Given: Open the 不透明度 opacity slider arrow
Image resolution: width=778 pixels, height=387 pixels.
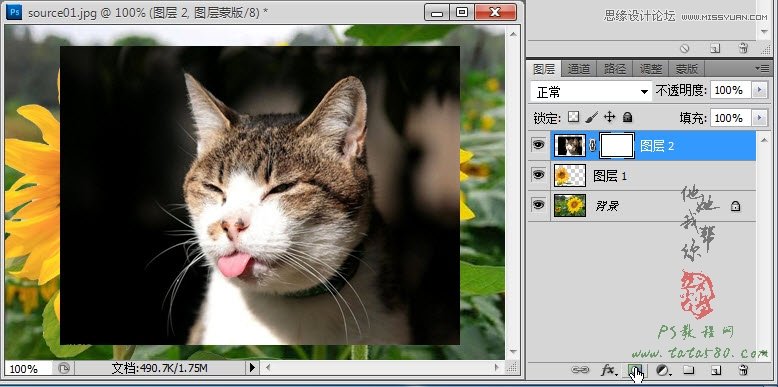Looking at the screenshot, I should (759, 90).
